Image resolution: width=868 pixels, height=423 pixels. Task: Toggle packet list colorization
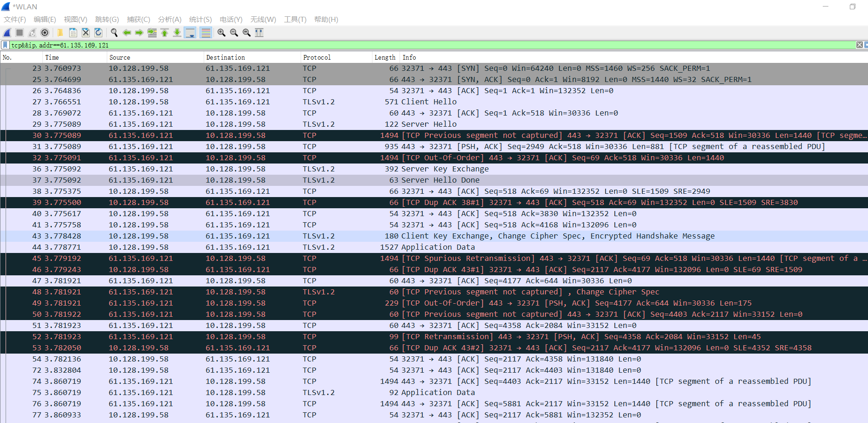coord(206,33)
